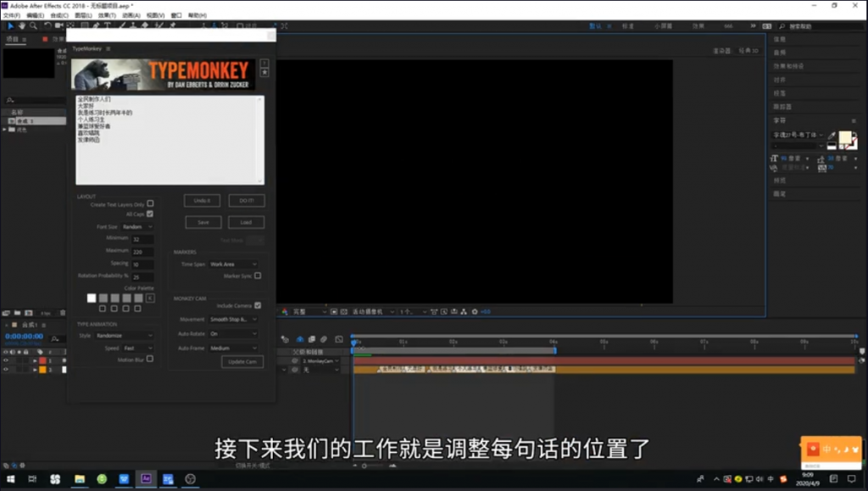Open the Auto Rotate dropdown
Viewport: 868px width, 491px height.
[233, 334]
